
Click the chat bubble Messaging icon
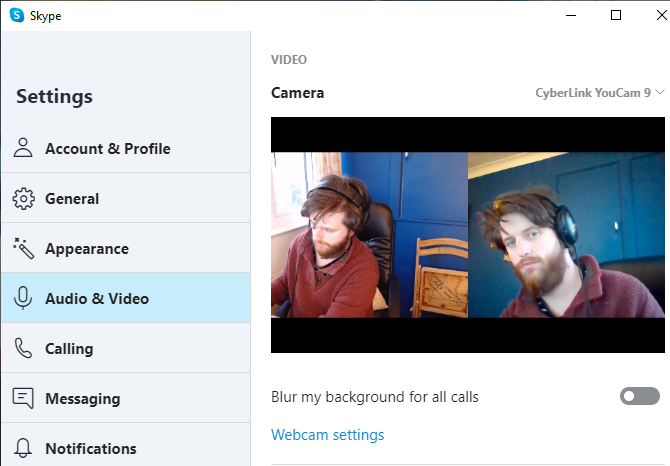point(23,398)
